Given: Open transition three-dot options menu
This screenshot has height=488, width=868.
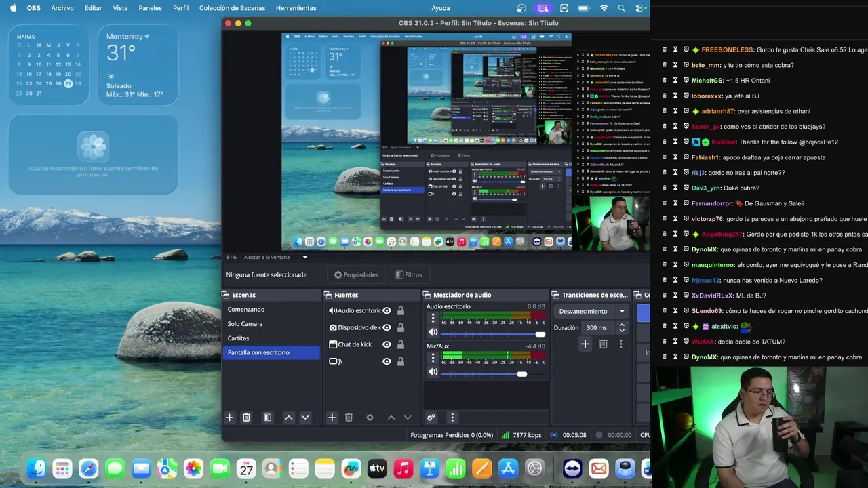Looking at the screenshot, I should pyautogui.click(x=620, y=344).
